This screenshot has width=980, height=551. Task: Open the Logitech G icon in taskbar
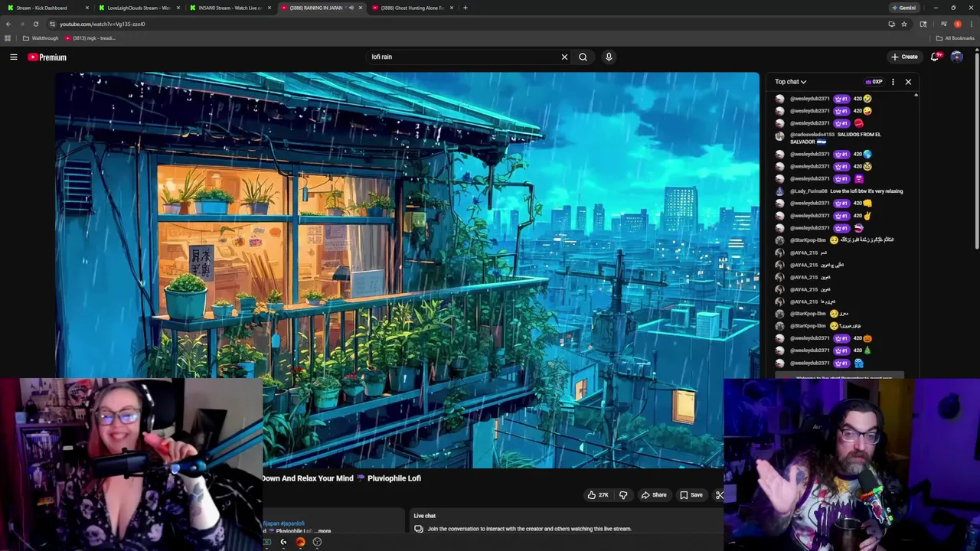click(283, 542)
